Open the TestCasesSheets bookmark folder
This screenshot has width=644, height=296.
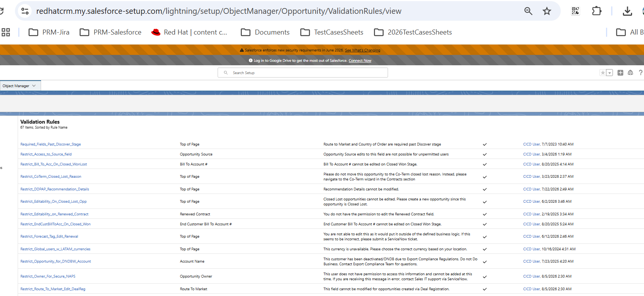click(332, 32)
